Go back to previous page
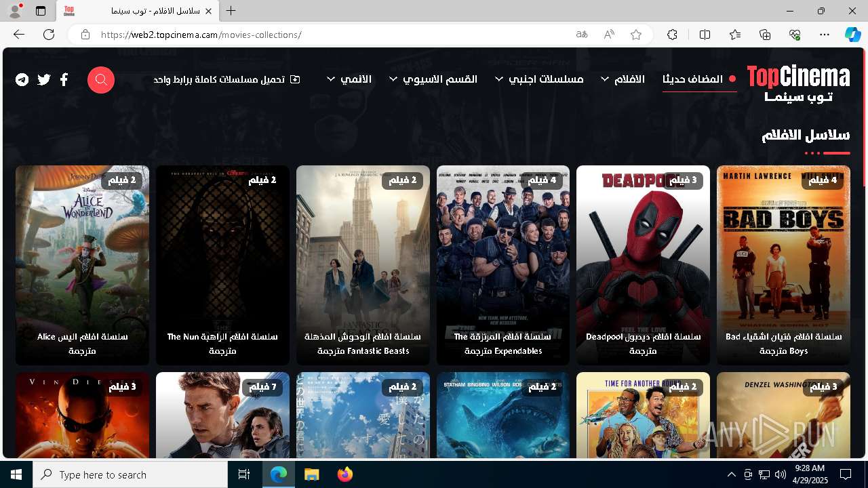Screen dimensions: 868x488 click(x=19, y=35)
